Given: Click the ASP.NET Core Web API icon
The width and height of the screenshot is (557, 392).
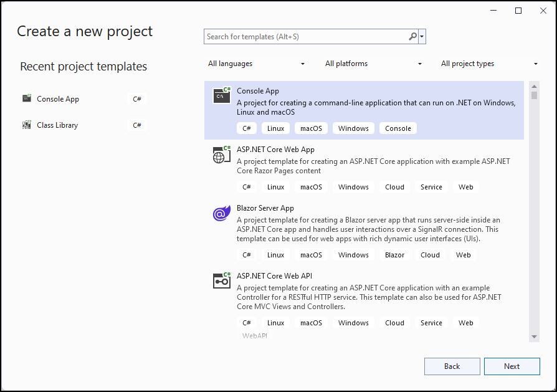Looking at the screenshot, I should 221,280.
